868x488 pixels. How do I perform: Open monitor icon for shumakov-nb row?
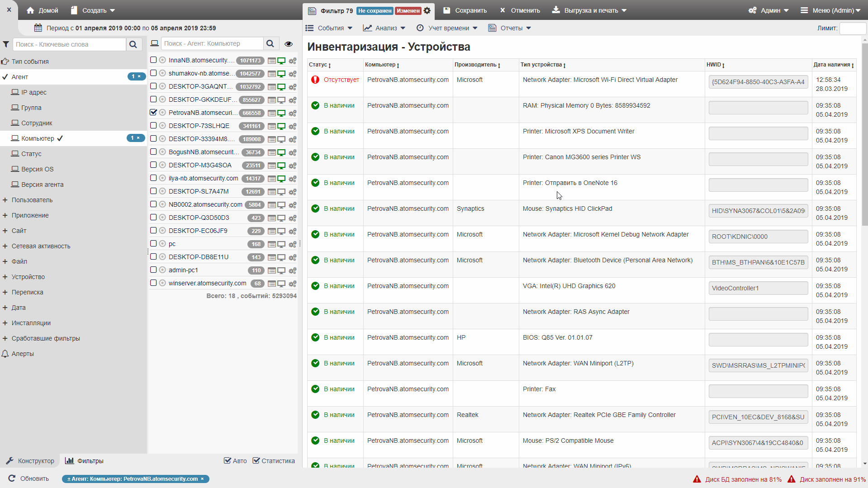tap(281, 74)
